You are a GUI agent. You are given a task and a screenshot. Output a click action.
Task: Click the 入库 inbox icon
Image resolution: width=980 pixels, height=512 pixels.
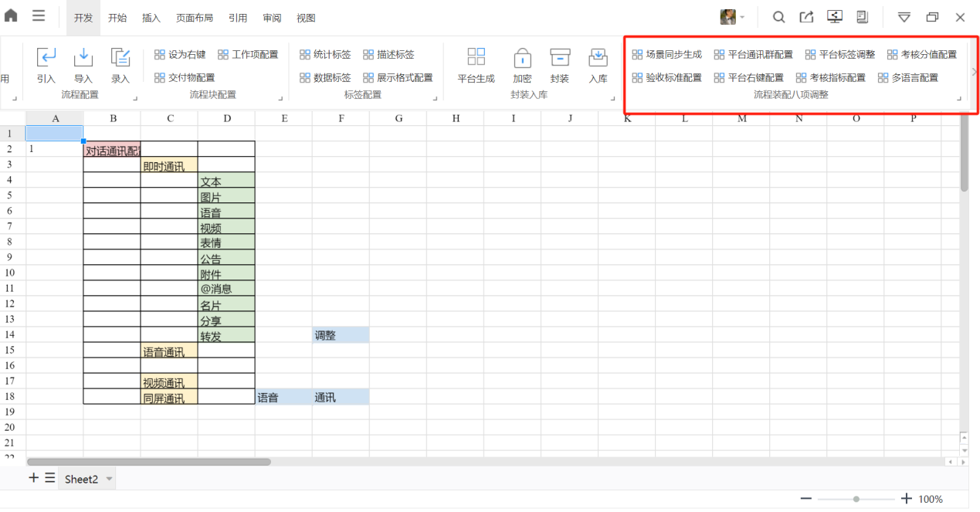[598, 57]
